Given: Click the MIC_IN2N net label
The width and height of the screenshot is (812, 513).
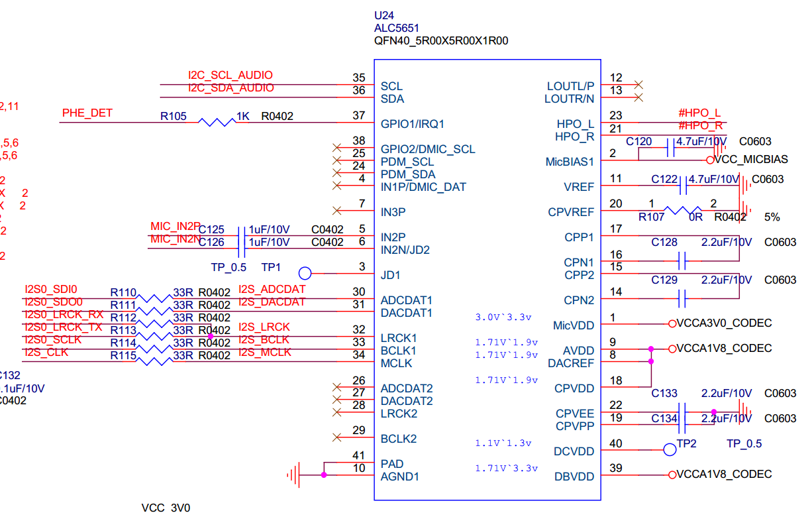Looking at the screenshot, I should pyautogui.click(x=176, y=240).
